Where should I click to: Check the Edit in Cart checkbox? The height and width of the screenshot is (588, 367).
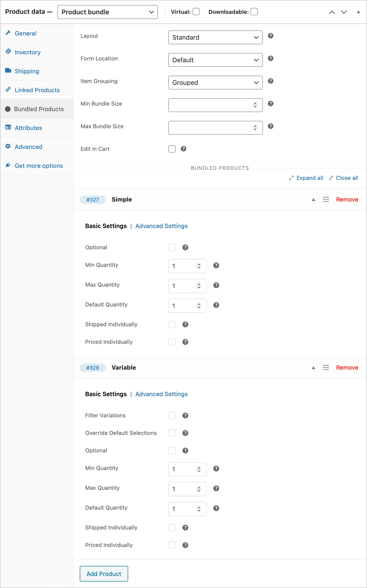(x=172, y=149)
